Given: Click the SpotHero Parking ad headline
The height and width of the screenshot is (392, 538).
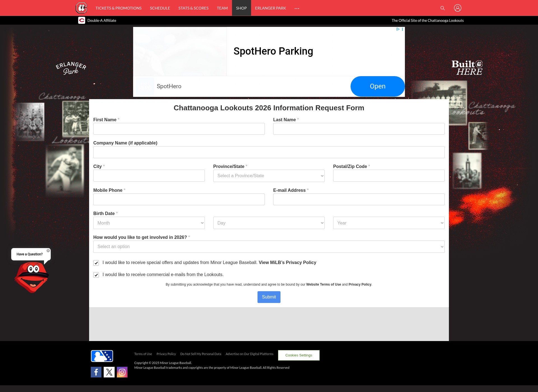Looking at the screenshot, I should (x=273, y=51).
